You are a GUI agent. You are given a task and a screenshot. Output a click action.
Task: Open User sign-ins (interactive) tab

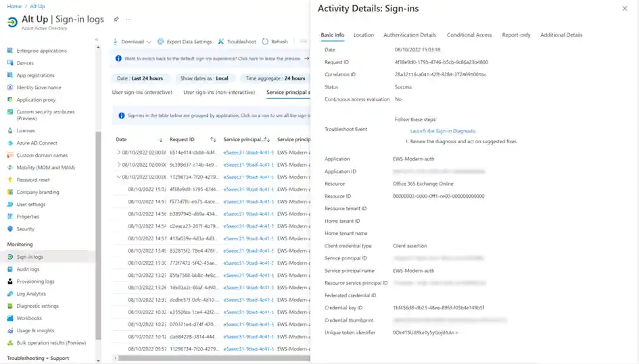point(142,93)
